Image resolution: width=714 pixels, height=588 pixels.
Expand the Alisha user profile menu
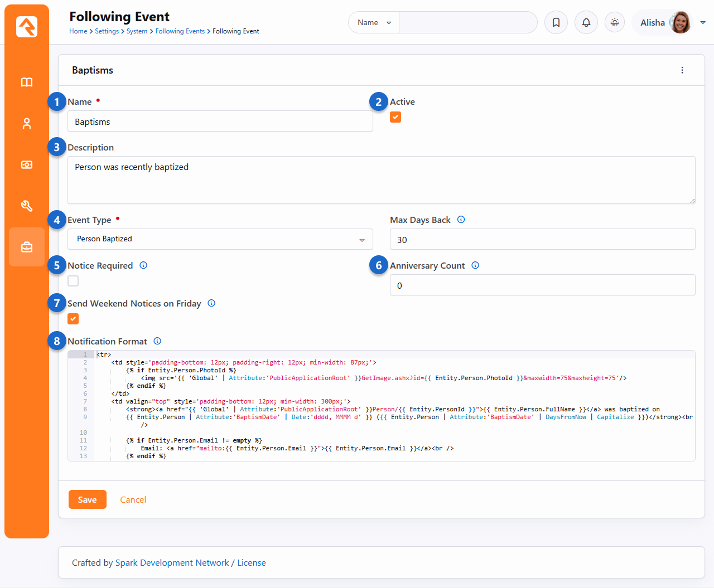702,23
